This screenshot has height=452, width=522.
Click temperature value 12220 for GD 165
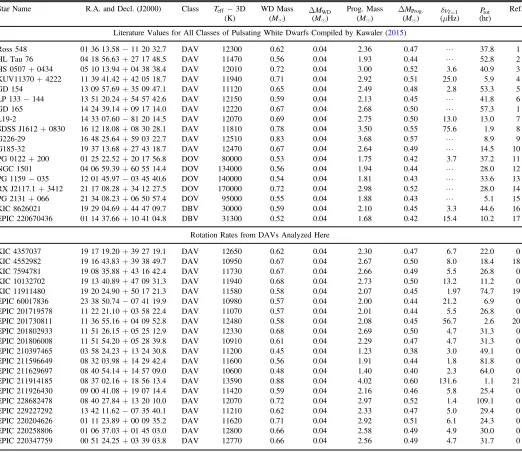pyautogui.click(x=232, y=109)
